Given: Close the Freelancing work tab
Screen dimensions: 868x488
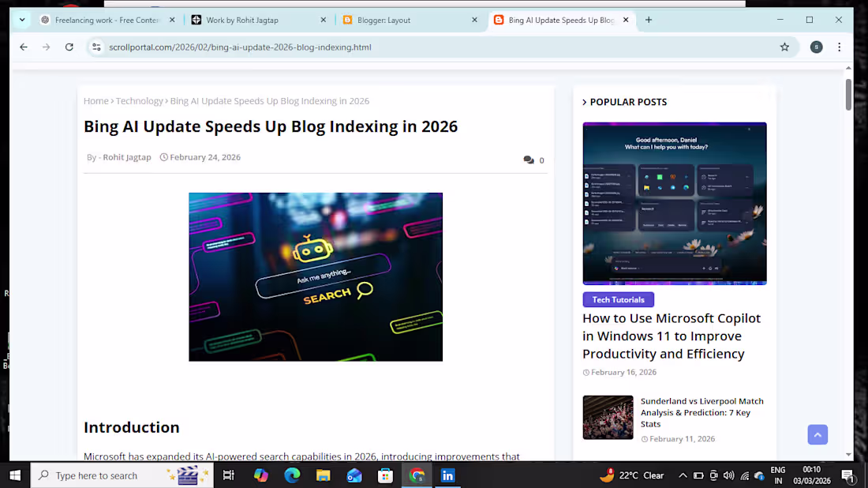Looking at the screenshot, I should coord(172,20).
